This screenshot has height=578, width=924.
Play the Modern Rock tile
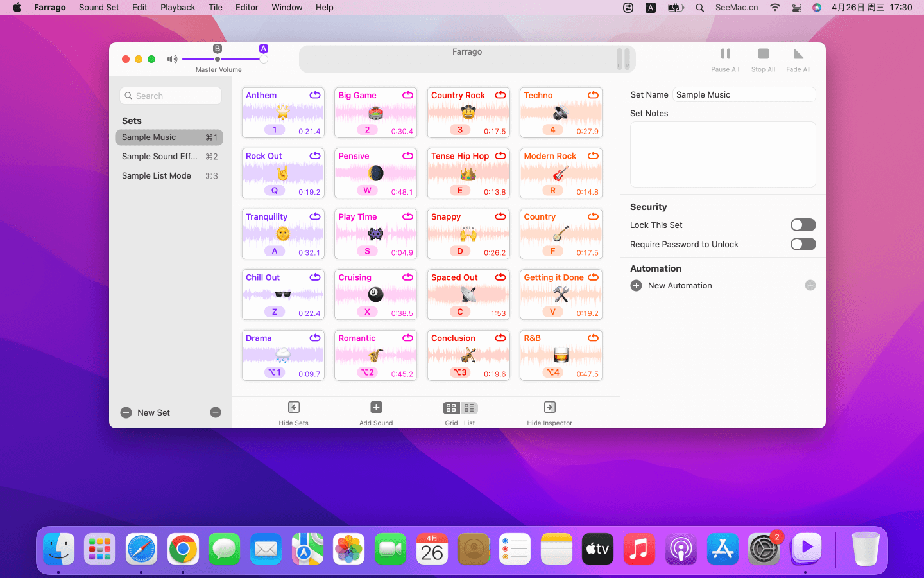pos(561,173)
